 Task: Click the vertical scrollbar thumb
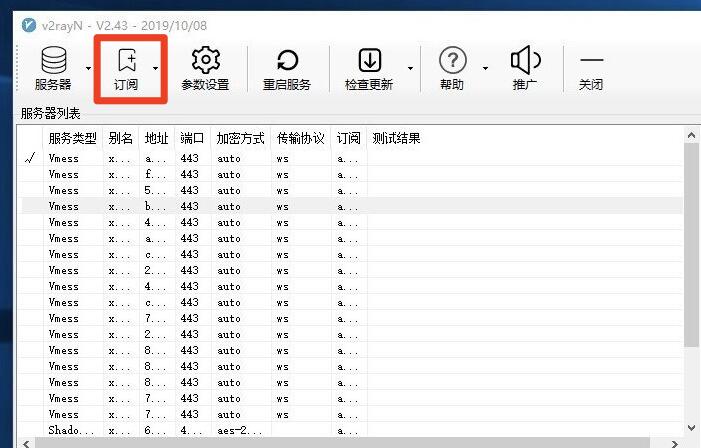pyautogui.click(x=691, y=245)
